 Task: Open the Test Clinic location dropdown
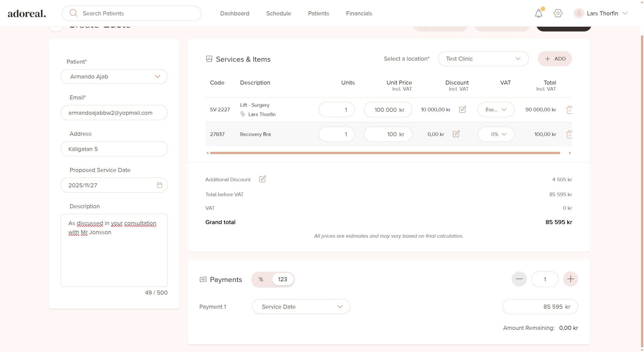tap(483, 59)
